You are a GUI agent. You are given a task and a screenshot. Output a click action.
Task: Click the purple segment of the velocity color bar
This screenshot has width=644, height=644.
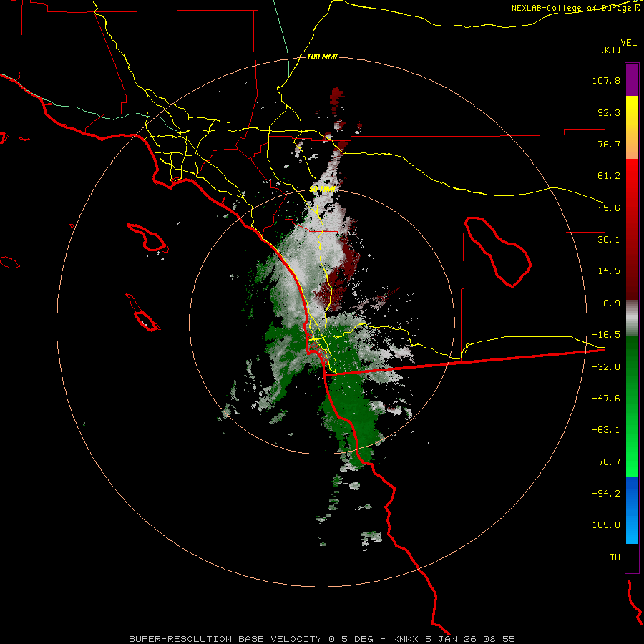pyautogui.click(x=632, y=79)
